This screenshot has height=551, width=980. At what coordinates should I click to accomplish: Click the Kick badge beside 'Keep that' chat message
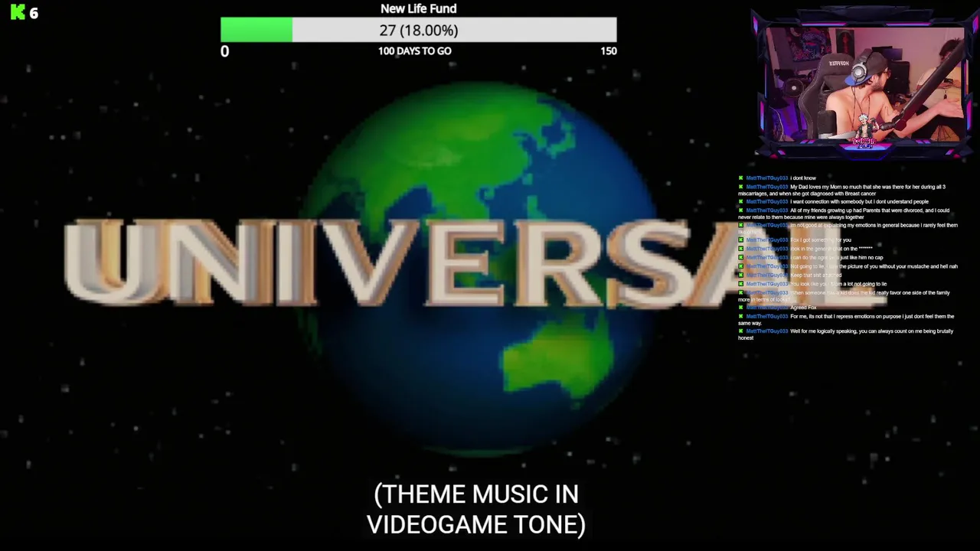(x=741, y=275)
